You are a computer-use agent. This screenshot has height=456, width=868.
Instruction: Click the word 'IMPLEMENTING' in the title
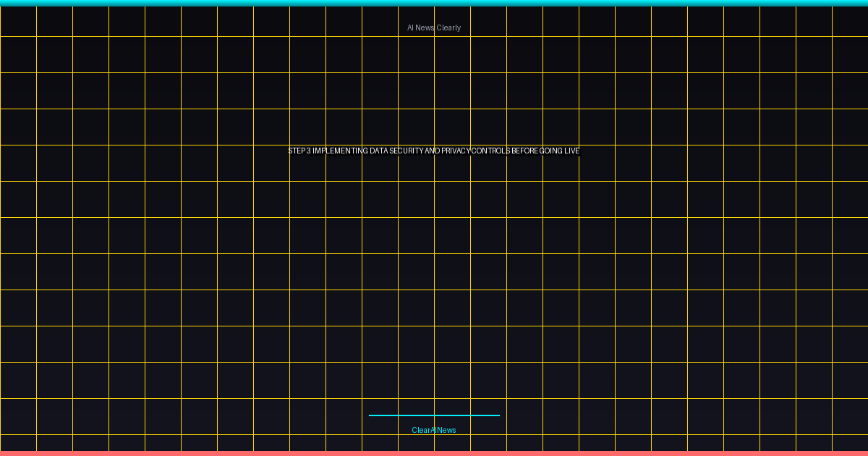[x=341, y=151]
